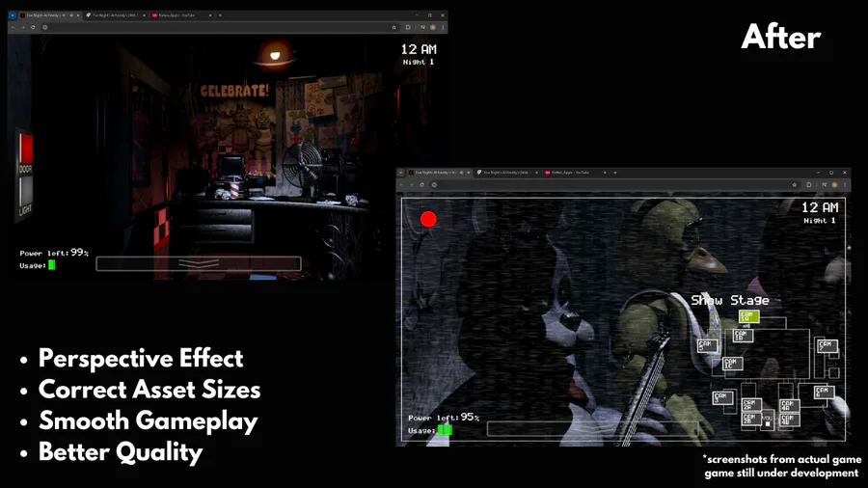The height and width of the screenshot is (488, 868).
Task: Click 'Power left: 99%' in office view
Action: (54, 253)
